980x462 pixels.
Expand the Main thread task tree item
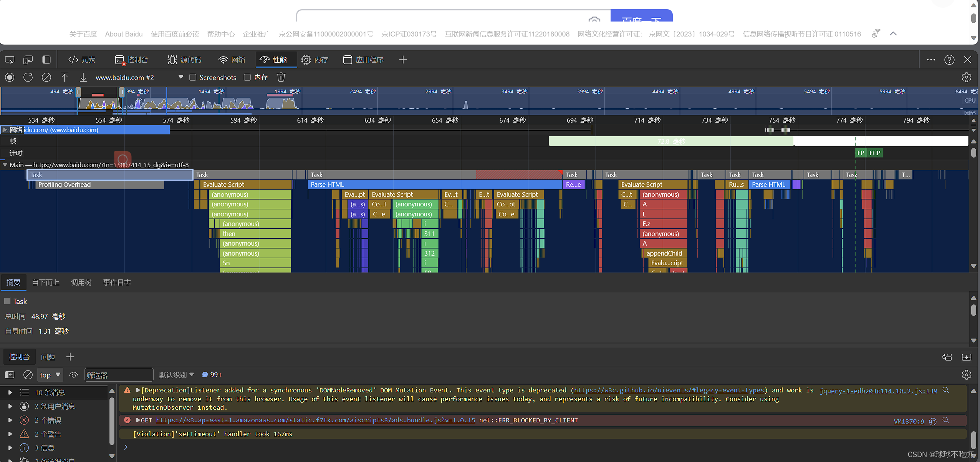(4, 165)
